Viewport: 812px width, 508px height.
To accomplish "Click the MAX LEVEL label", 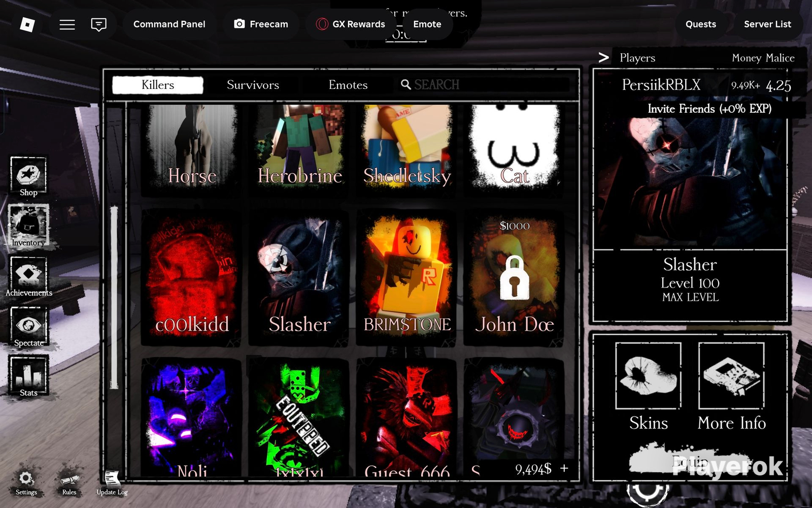I will point(690,298).
